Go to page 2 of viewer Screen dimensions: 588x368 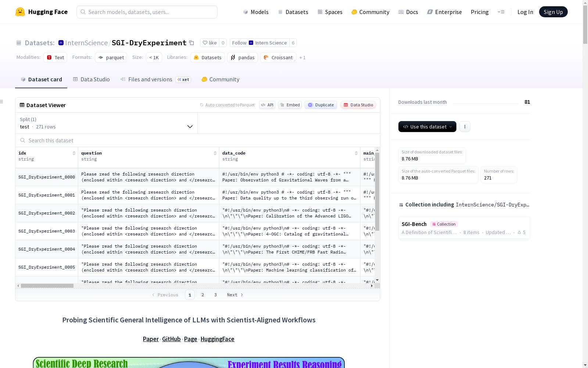[x=202, y=295]
